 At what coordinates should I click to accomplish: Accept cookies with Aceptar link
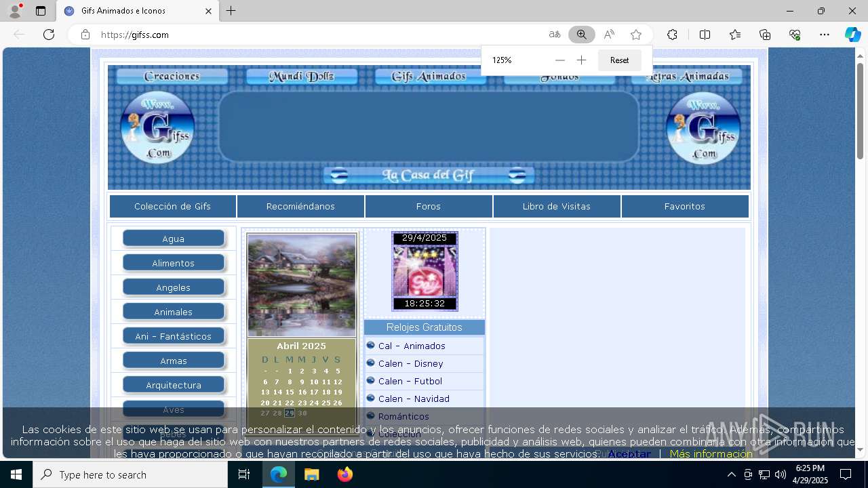pos(629,454)
